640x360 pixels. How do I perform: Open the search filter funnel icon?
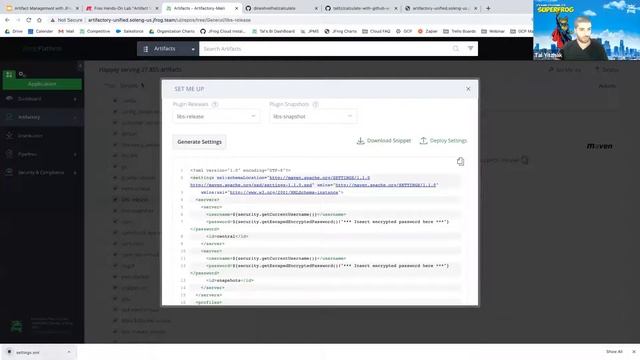point(471,49)
